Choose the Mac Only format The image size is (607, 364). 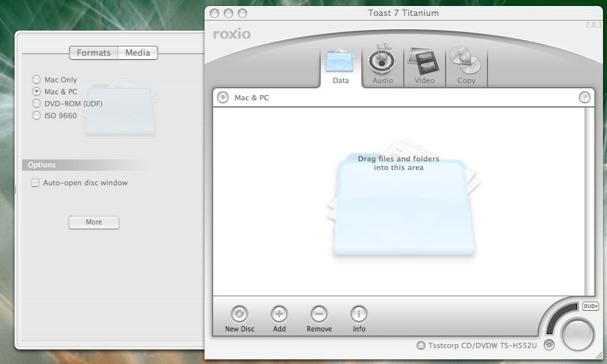37,80
